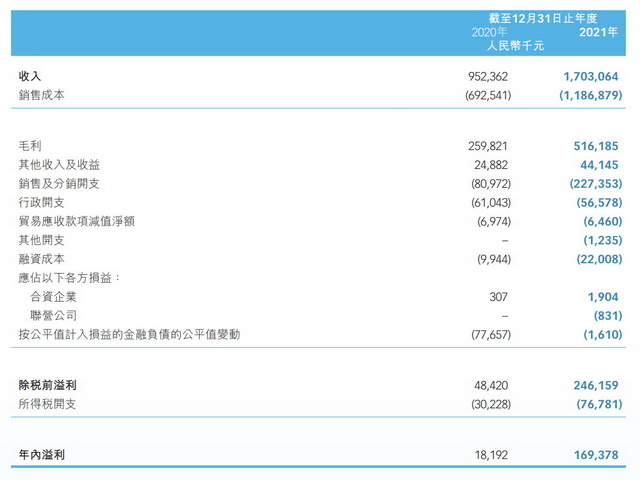640x480 pixels.
Task: Click the 年內溢利 row label
Action: (42, 455)
